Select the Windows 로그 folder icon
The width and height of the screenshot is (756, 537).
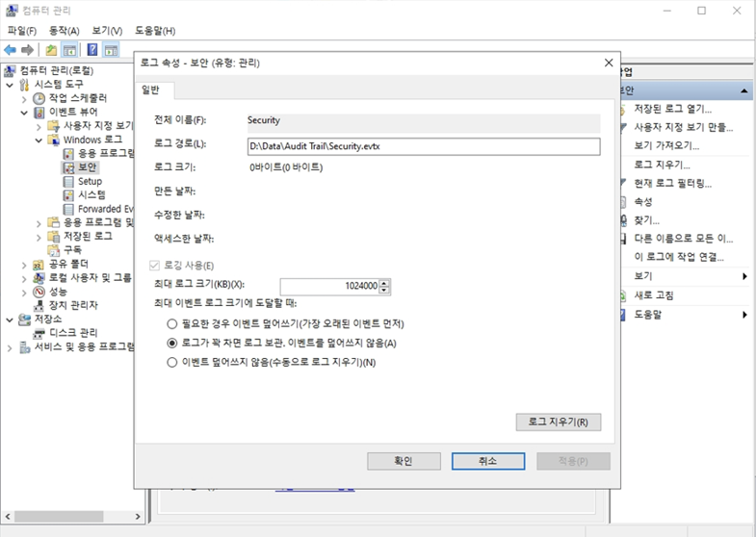tap(54, 140)
